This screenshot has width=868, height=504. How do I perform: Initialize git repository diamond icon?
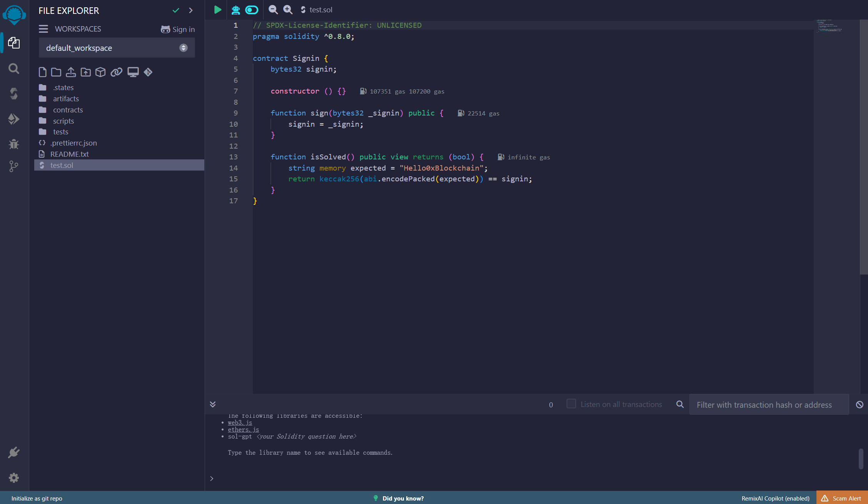click(x=148, y=72)
